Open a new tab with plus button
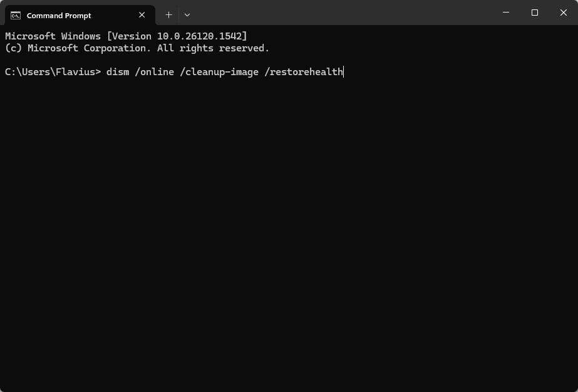 click(169, 15)
